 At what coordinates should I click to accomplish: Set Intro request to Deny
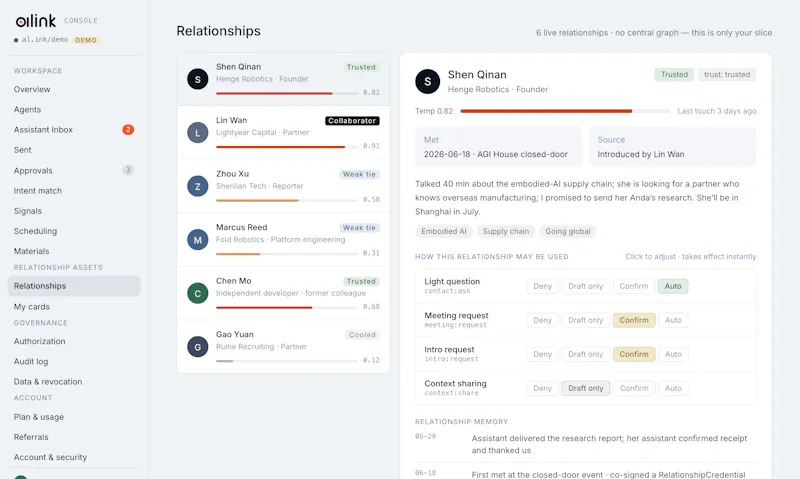point(542,354)
